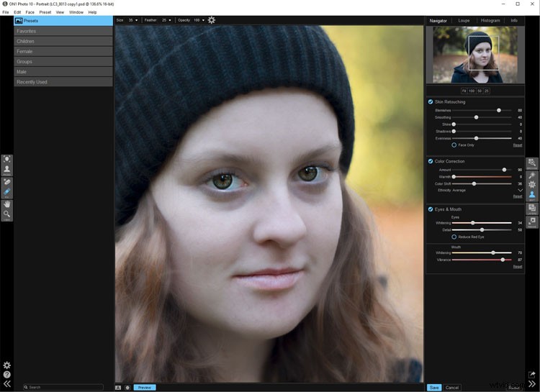Click the preset Search field

pos(63,387)
